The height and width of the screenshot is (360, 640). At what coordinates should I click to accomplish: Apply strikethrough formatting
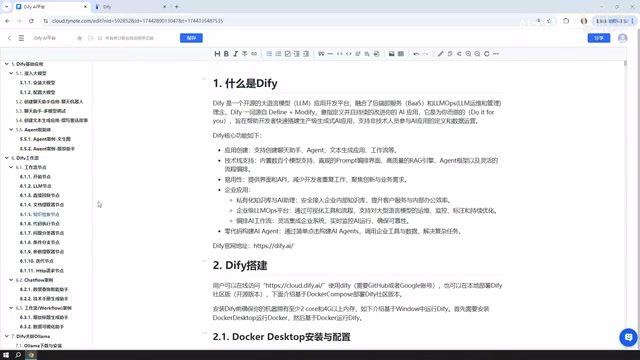tap(244, 54)
